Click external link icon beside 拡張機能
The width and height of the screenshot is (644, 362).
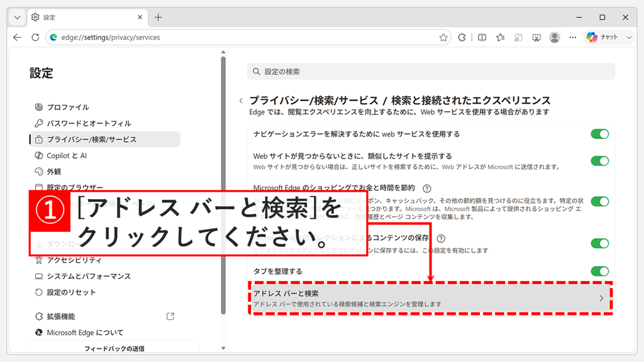coord(170,317)
